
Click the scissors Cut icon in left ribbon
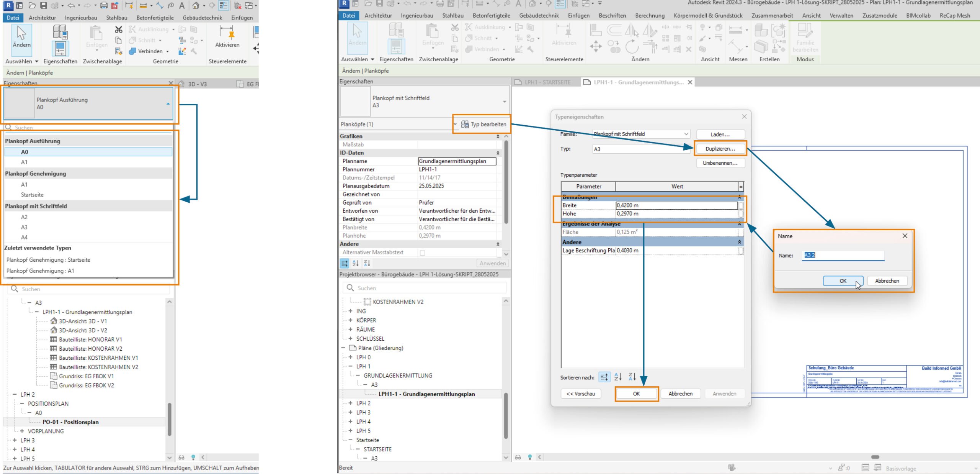(119, 30)
